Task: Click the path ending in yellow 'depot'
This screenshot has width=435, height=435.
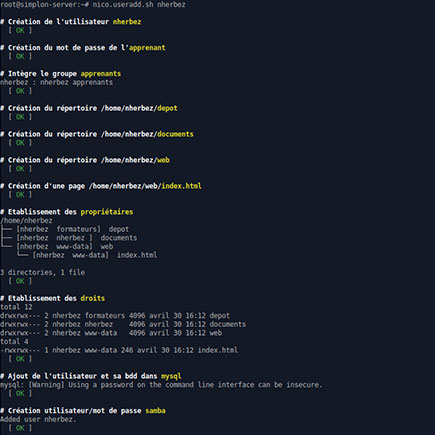Action: pyautogui.click(x=139, y=108)
